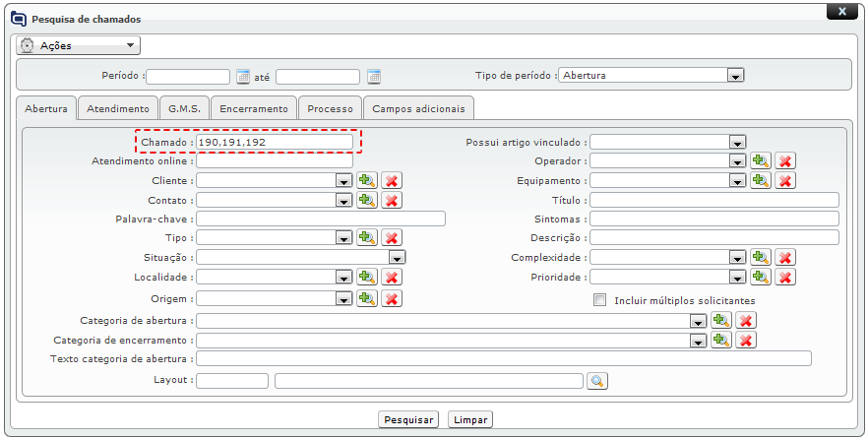Click the Limpar button
Screen dimensions: 868x439
coord(470,419)
